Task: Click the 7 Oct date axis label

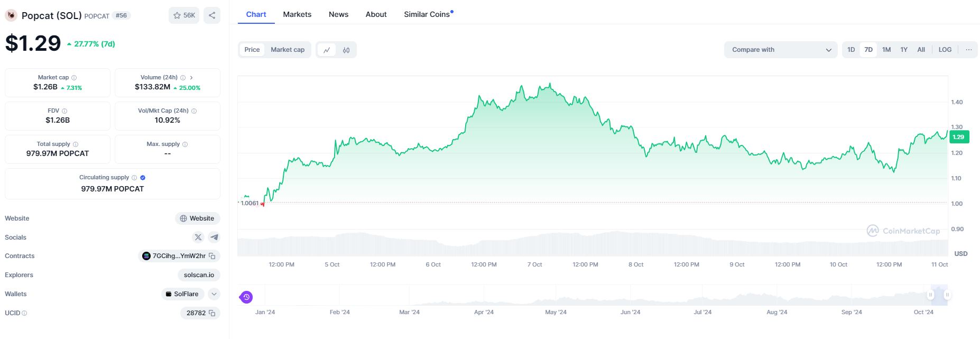Action: [534, 264]
